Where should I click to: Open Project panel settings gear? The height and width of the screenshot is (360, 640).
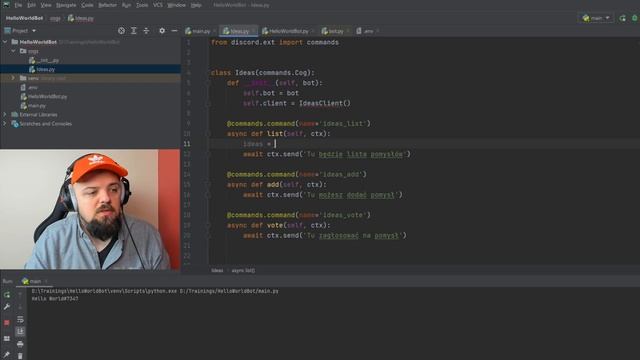coord(162,31)
